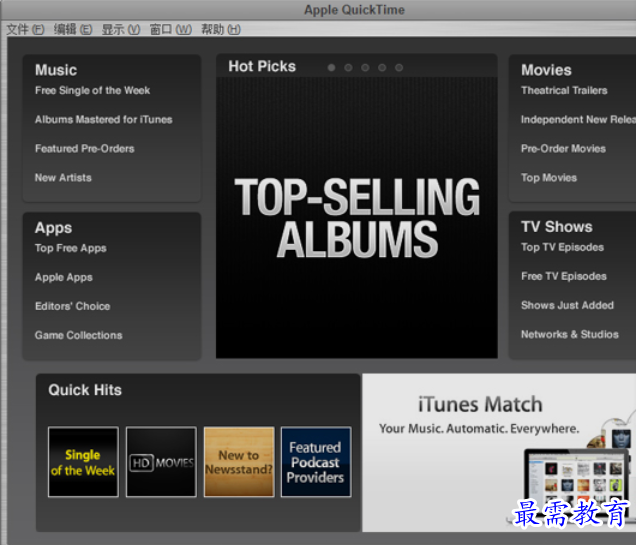This screenshot has height=545, width=636.
Task: Open Free TV Episodes
Action: (x=564, y=277)
